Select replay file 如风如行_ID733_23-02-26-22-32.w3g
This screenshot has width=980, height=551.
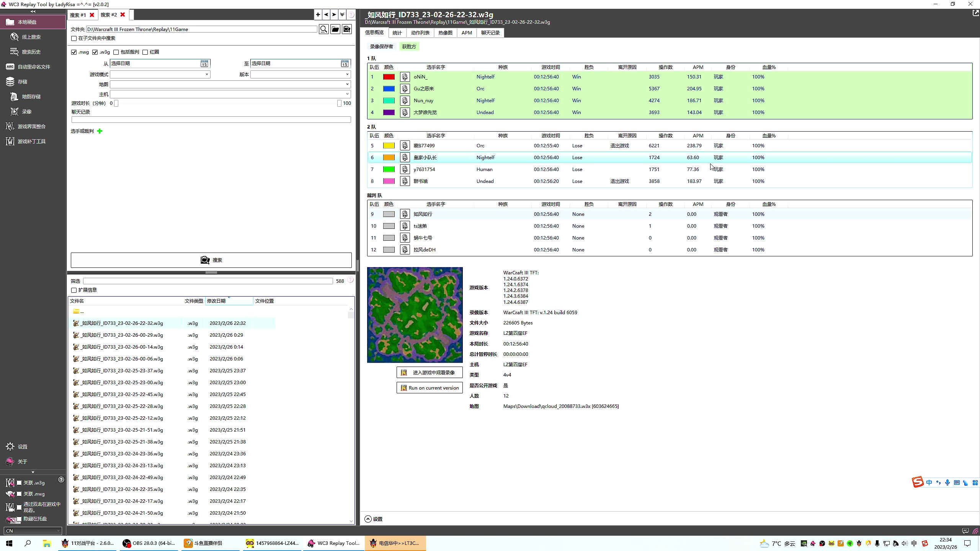pyautogui.click(x=122, y=323)
